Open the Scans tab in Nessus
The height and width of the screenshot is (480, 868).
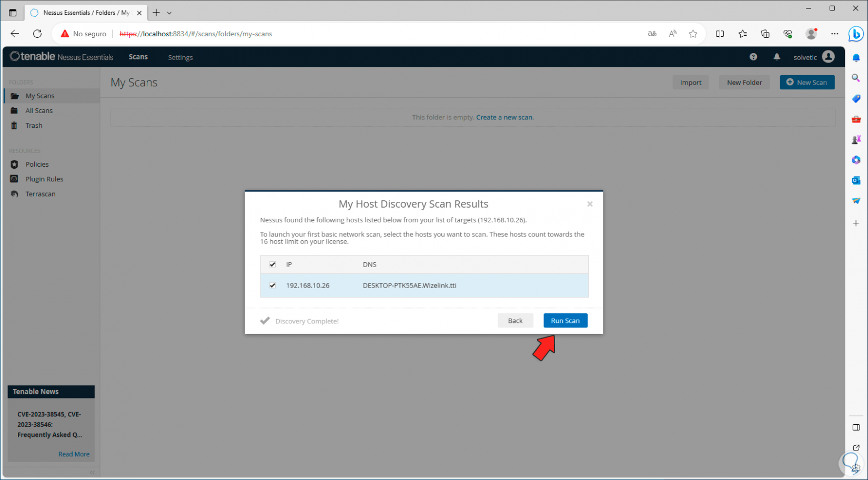tap(138, 57)
